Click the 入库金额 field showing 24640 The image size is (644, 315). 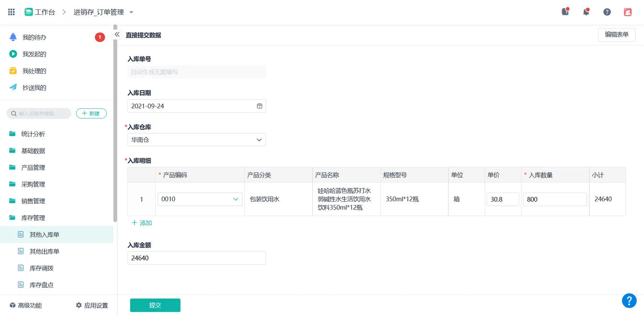pyautogui.click(x=197, y=258)
